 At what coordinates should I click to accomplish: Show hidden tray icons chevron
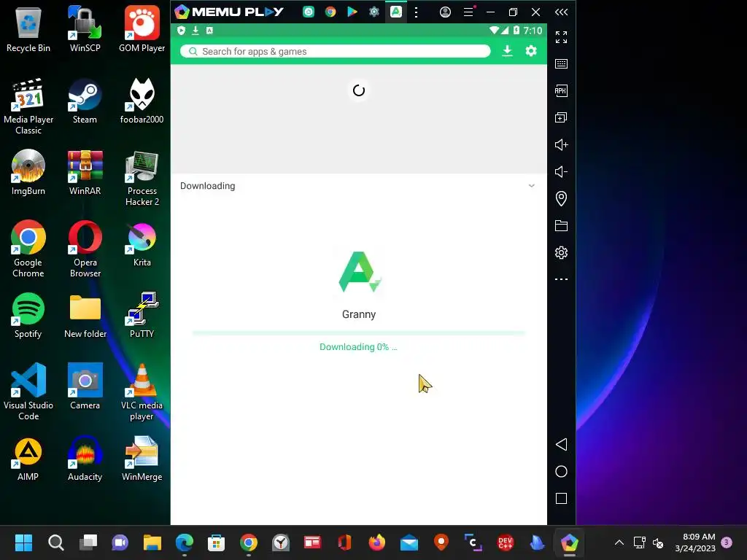619,542
